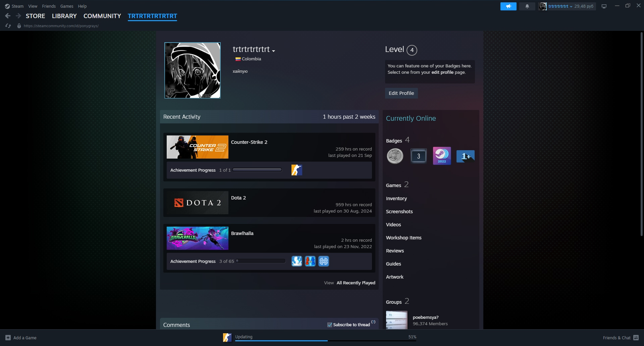
Task: Open the announcements megaphone button
Action: coord(508,6)
